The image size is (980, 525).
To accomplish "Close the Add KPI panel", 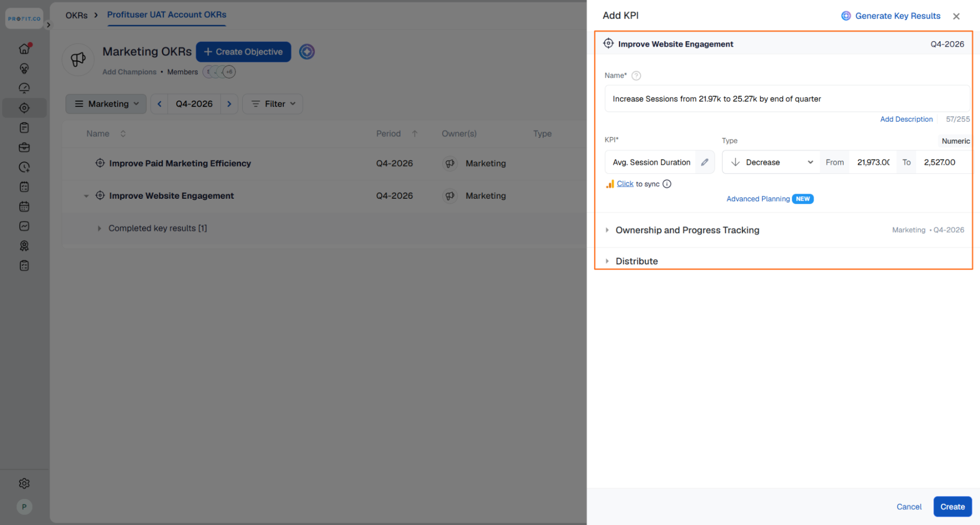I will (x=956, y=16).
